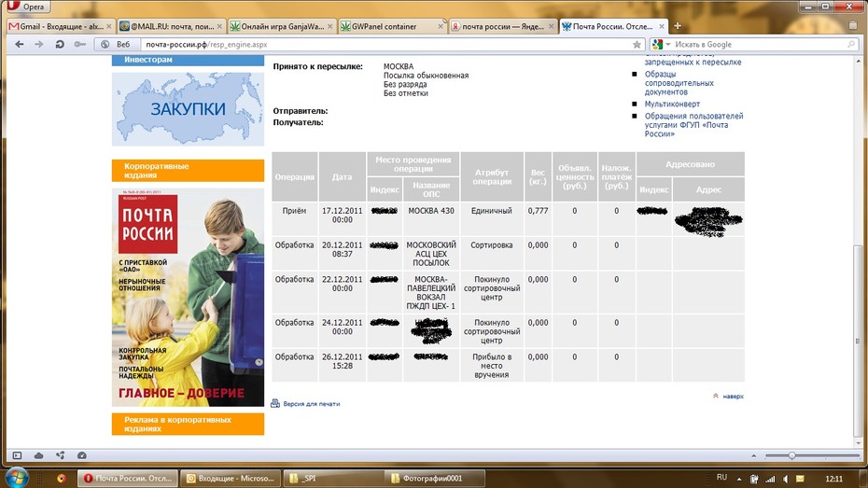The image size is (868, 488).
Task: Click the Opera Link cloud icon
Action: [39, 455]
